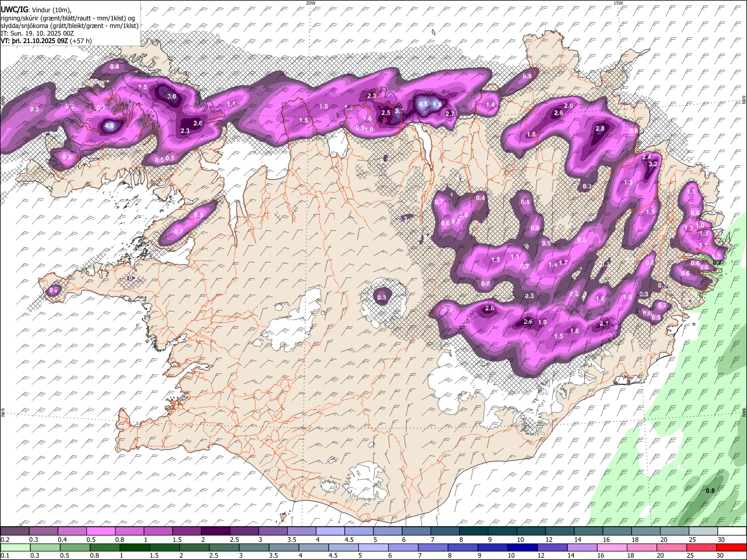The height and width of the screenshot is (560, 747).
Task: Click the 15W longitude label
Action: [x=618, y=3]
